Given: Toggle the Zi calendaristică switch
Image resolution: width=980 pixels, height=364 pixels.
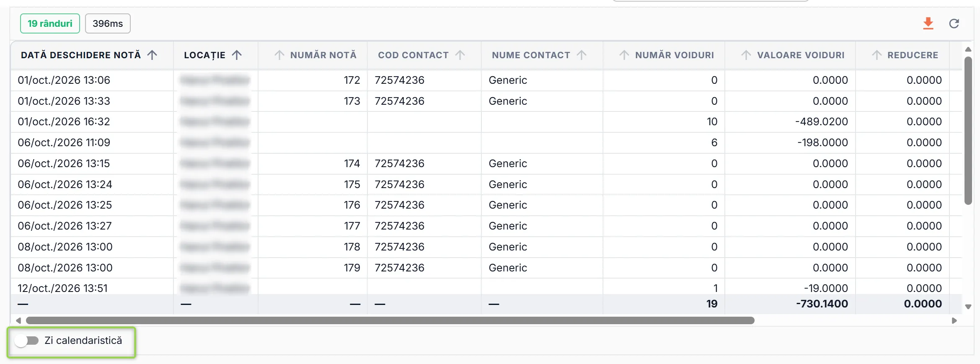Looking at the screenshot, I should (x=26, y=341).
